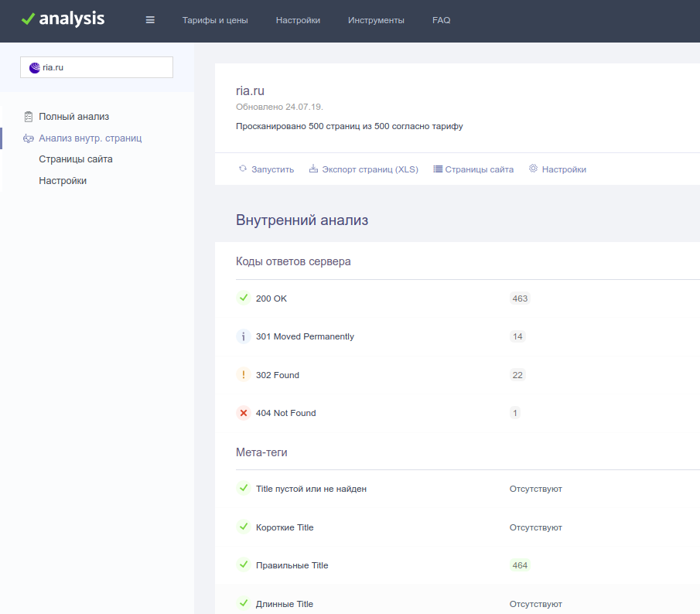Click 404 Not Found label
This screenshot has height=614, width=700.
[285, 413]
